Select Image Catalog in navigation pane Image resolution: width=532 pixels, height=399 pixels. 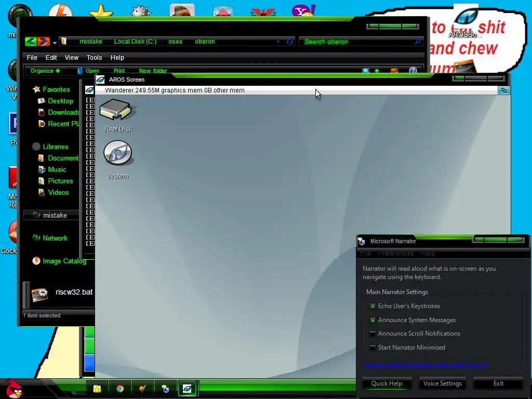(59, 261)
